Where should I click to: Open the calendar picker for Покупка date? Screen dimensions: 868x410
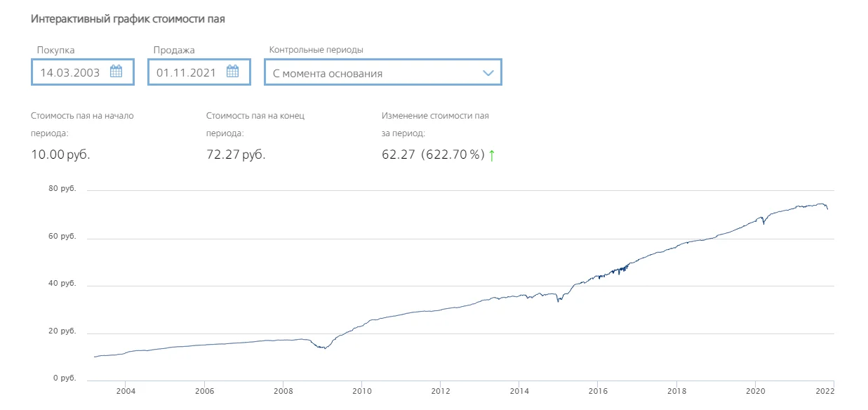tap(116, 72)
